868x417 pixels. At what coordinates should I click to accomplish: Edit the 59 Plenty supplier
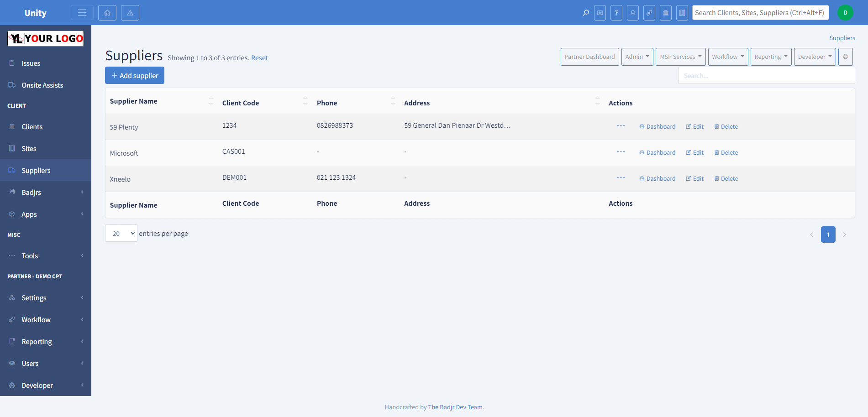click(x=694, y=127)
